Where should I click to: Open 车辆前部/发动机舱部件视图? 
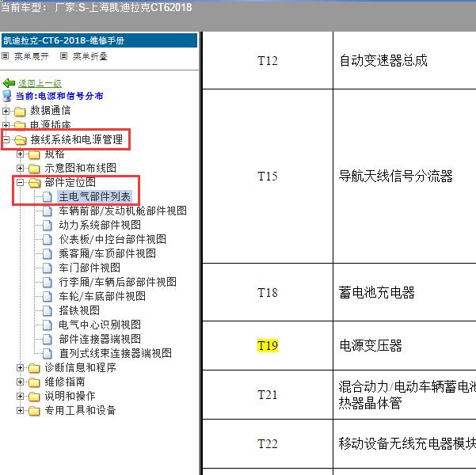123,211
